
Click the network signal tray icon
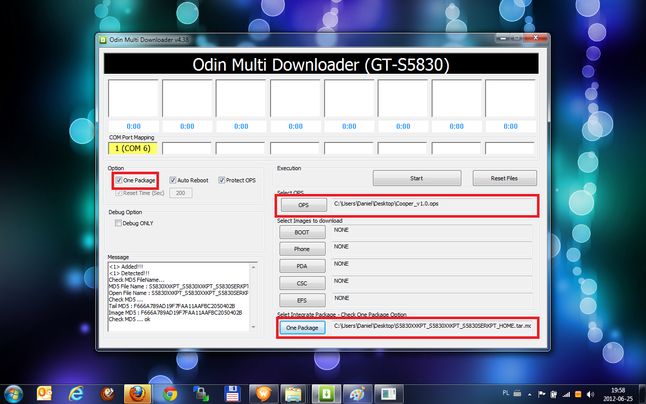click(x=566, y=394)
